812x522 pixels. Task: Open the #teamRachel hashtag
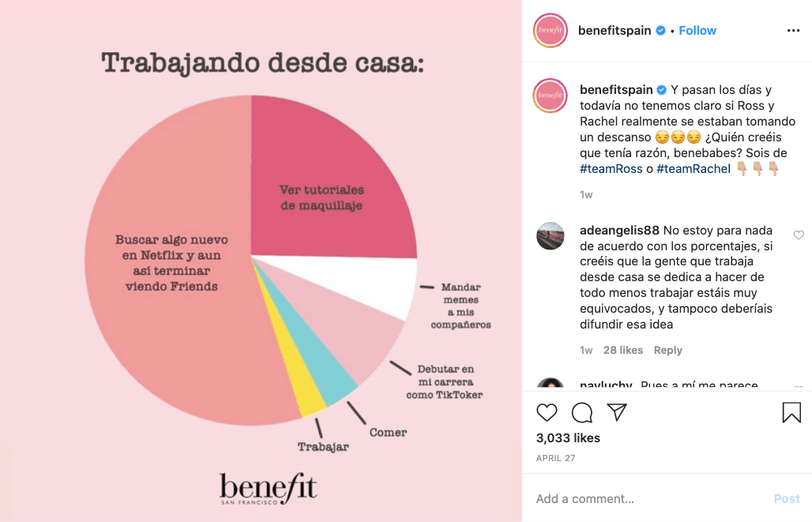click(x=694, y=169)
